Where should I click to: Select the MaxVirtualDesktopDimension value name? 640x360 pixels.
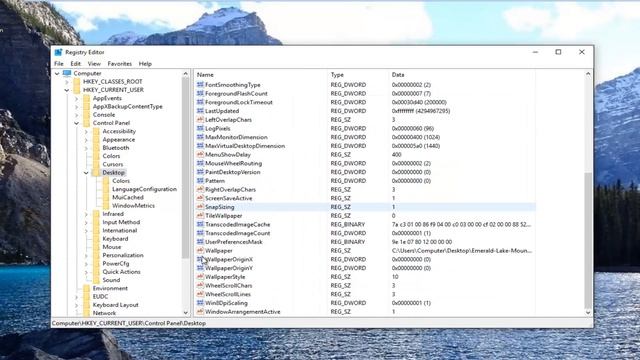pos(245,146)
